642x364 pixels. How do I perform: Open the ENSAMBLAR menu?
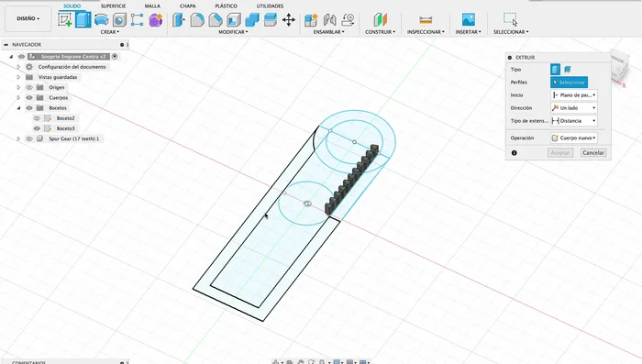click(x=328, y=32)
